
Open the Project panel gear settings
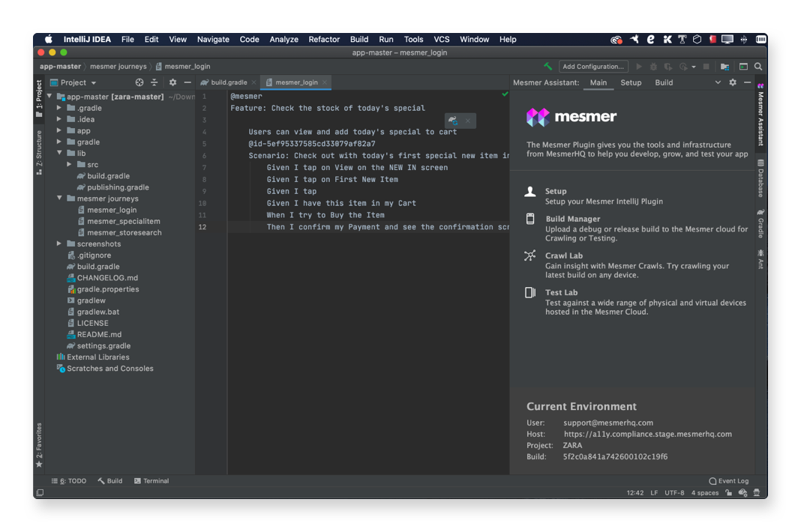172,82
